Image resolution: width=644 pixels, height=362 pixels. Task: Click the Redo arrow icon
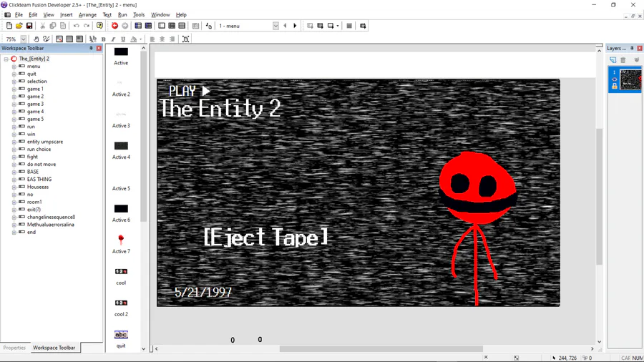(87, 26)
